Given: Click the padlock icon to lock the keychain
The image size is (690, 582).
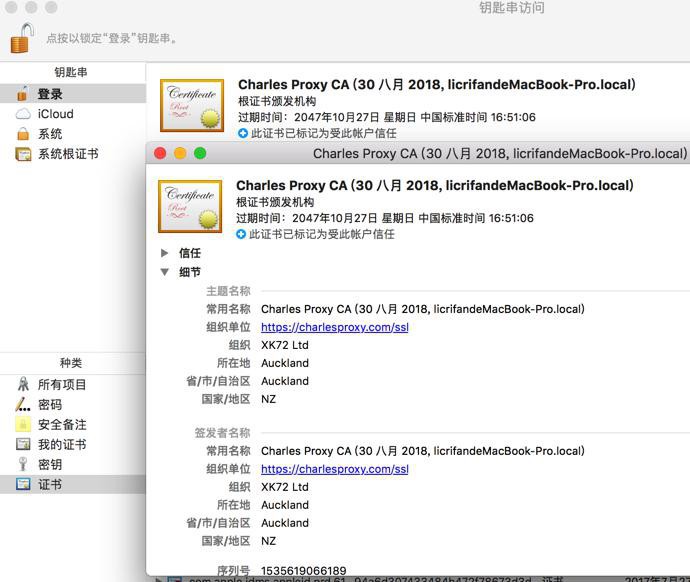Looking at the screenshot, I should (x=22, y=38).
